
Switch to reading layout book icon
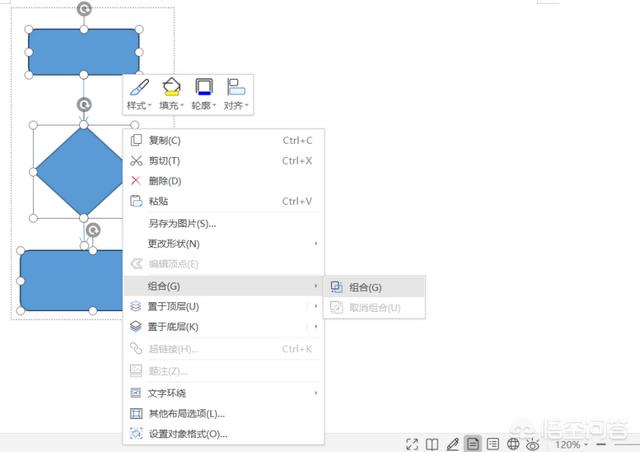(432, 444)
